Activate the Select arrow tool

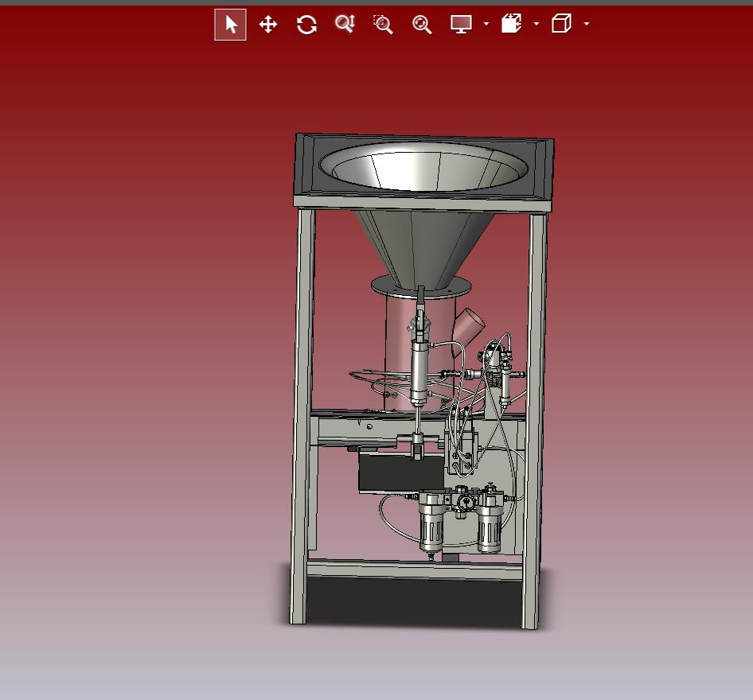tap(231, 25)
